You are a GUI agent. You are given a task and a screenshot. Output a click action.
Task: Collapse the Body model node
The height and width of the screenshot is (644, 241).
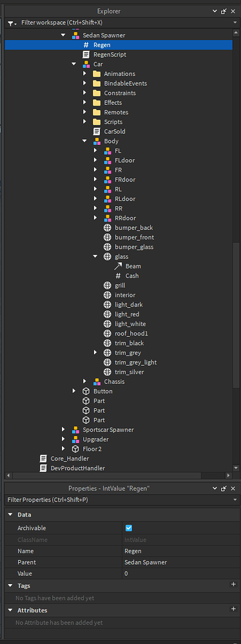pyautogui.click(x=84, y=141)
